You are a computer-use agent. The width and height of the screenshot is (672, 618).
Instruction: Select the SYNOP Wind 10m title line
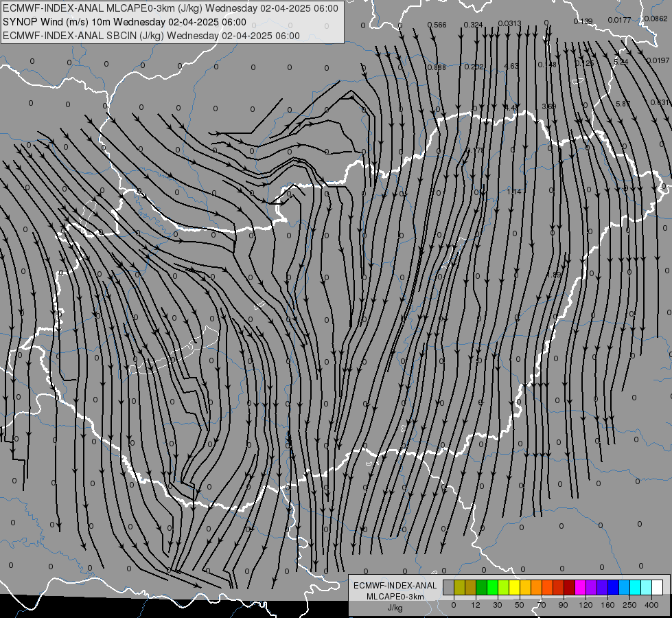[124, 22]
